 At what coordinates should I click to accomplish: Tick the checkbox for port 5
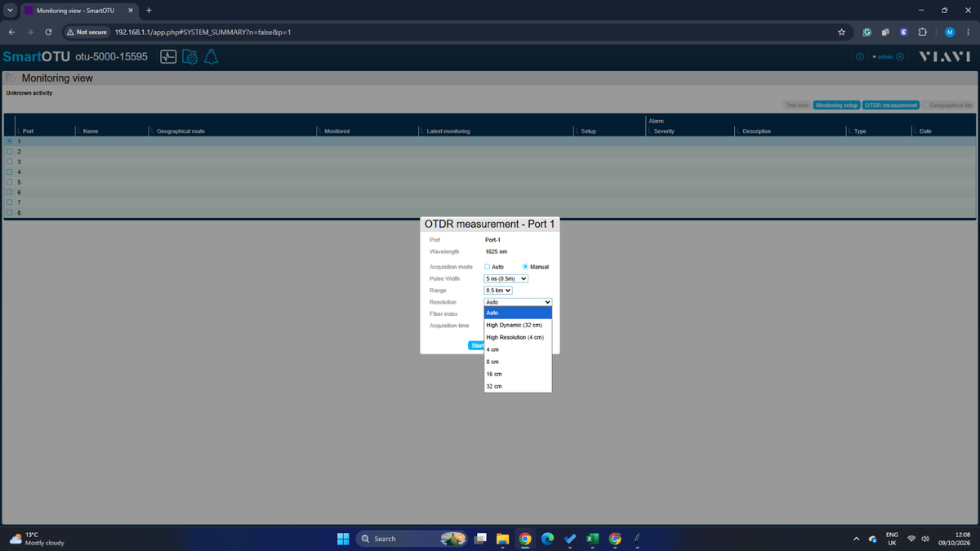click(9, 182)
